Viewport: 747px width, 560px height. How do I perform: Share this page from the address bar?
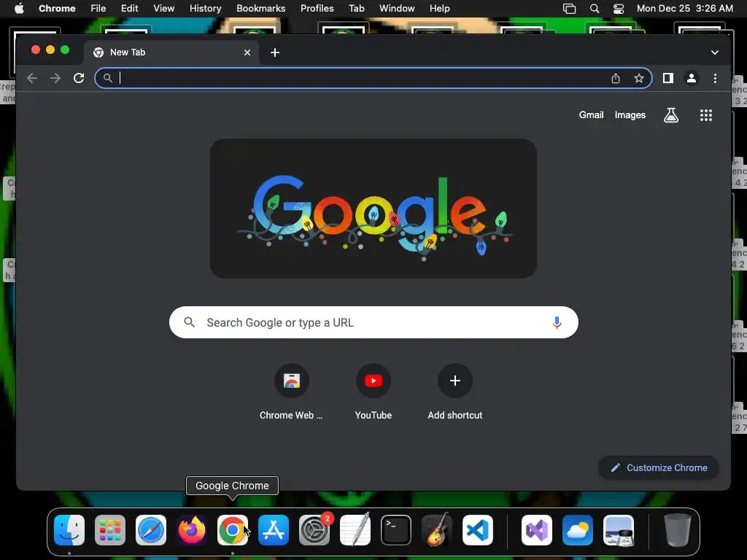point(616,78)
